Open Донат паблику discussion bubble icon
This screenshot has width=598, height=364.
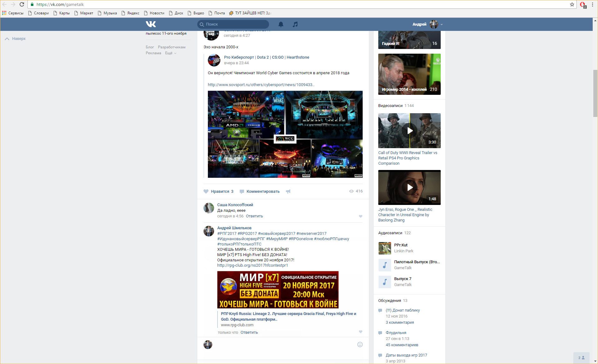point(380,310)
